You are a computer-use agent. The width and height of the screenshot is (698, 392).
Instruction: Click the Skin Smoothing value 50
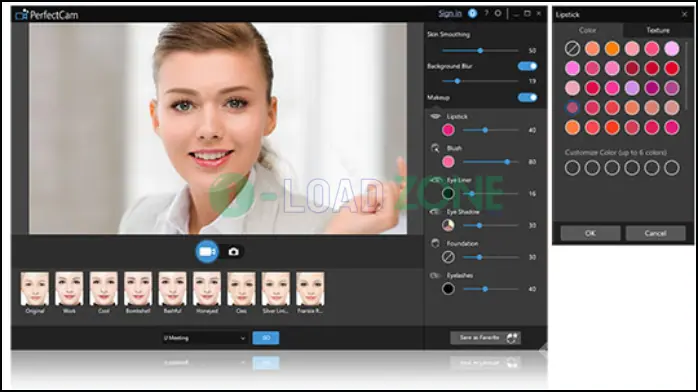pos(532,51)
